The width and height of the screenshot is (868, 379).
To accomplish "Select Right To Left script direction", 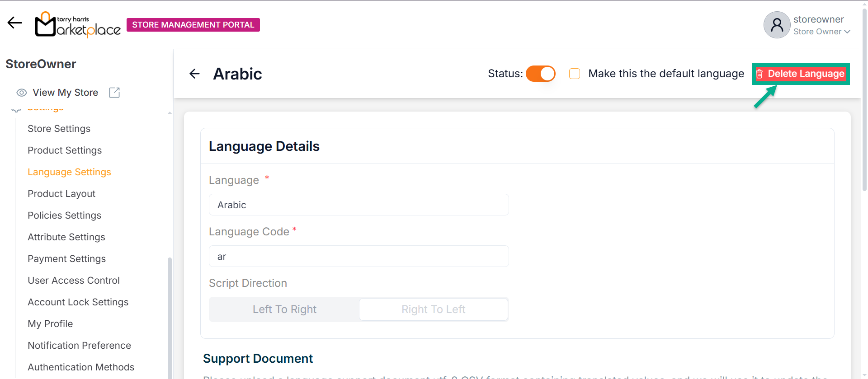I will [x=433, y=309].
